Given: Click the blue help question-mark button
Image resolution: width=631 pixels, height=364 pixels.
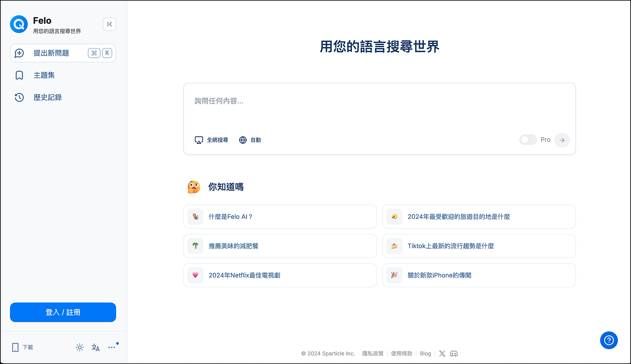Looking at the screenshot, I should click(x=609, y=340).
